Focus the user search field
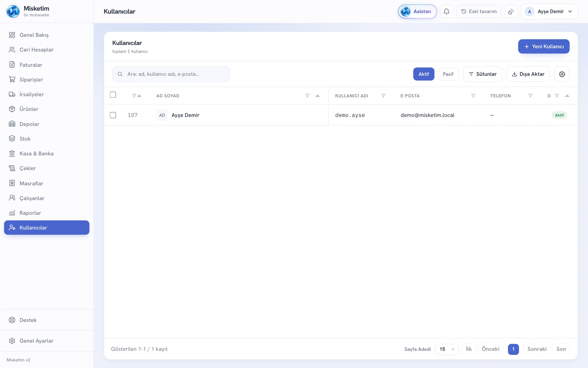The height and width of the screenshot is (368, 588). coord(171,74)
